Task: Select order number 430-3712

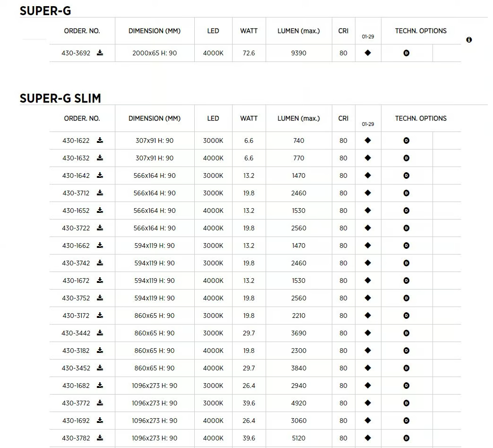Action: pyautogui.click(x=76, y=193)
